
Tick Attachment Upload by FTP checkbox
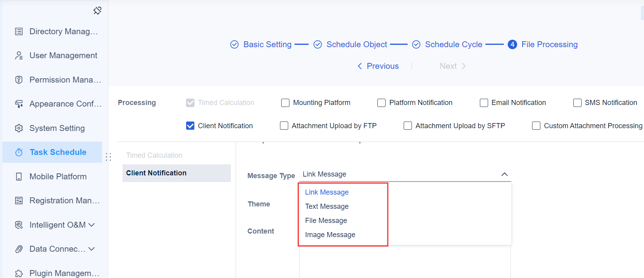[284, 126]
